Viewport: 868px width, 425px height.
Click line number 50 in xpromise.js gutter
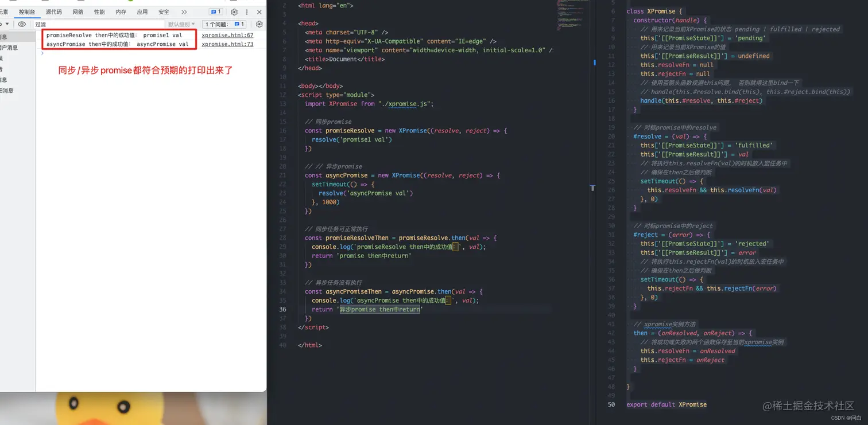[611, 404]
